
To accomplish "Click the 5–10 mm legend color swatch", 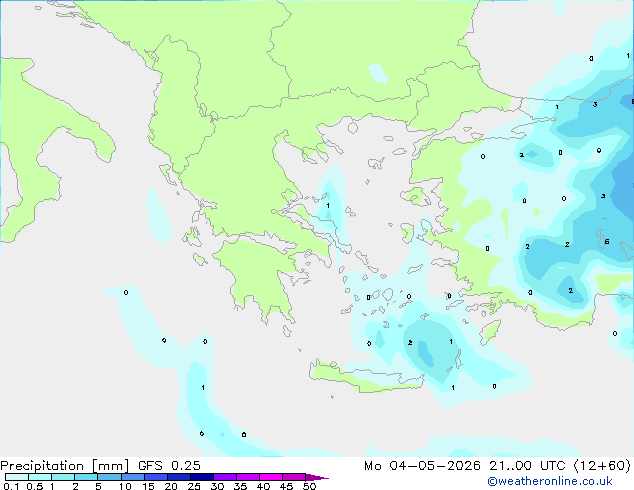I will click(109, 477).
